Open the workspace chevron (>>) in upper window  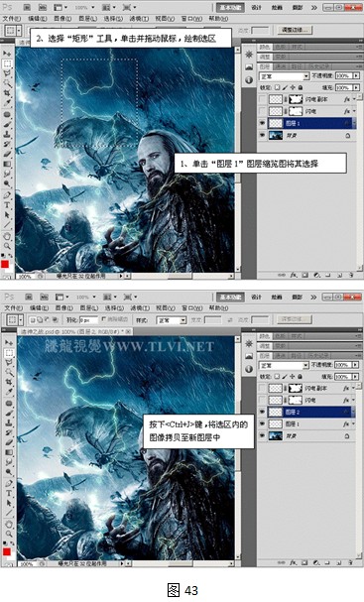click(313, 7)
